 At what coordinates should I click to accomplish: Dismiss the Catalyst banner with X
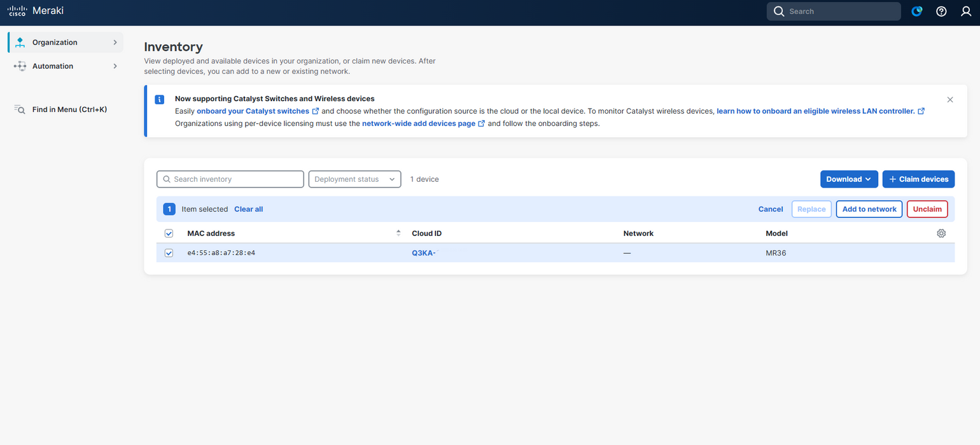coord(950,100)
